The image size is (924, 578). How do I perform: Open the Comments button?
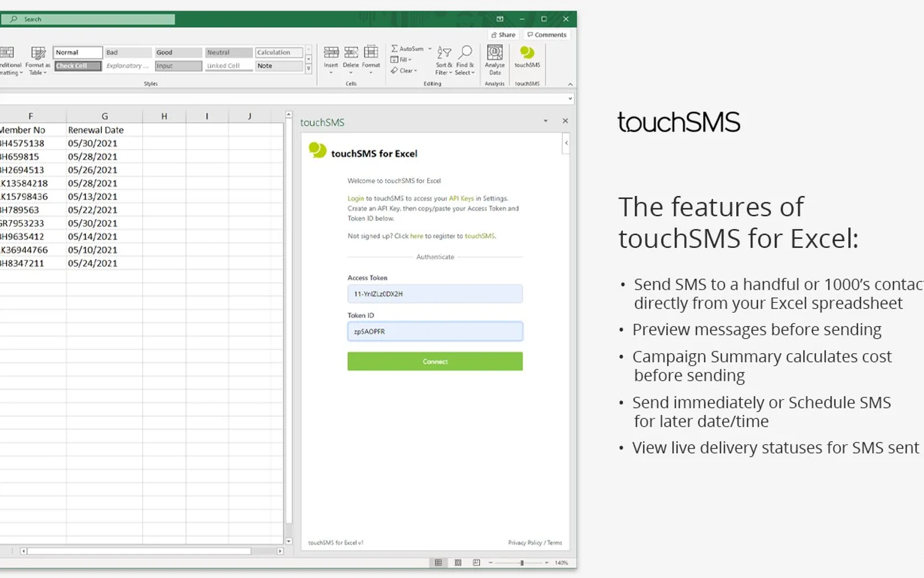(547, 35)
